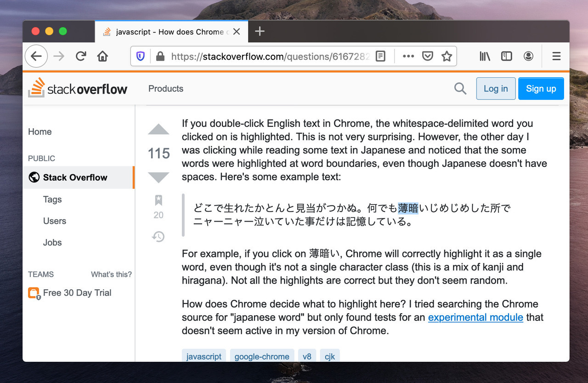The width and height of the screenshot is (588, 383).
Task: Click the javascript tag
Action: coord(204,356)
